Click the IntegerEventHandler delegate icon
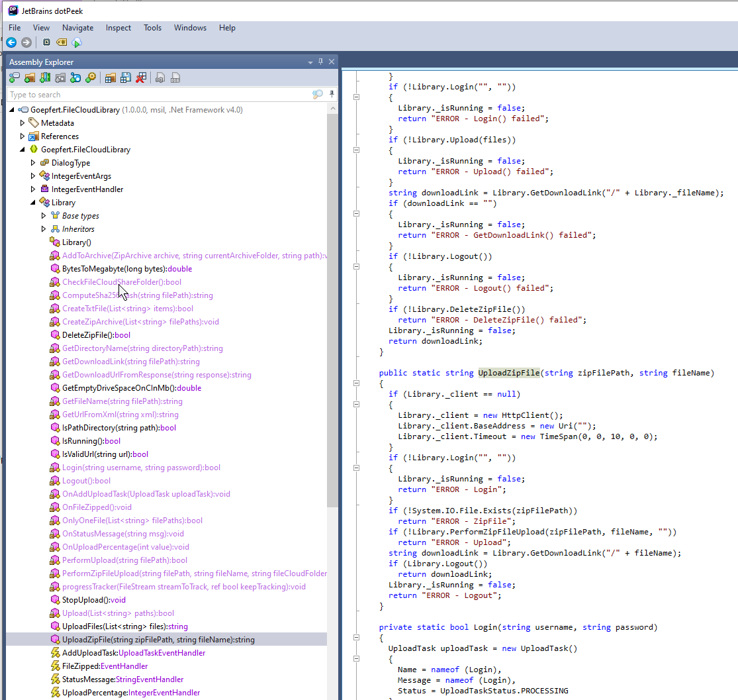Screen dimensions: 738x700 pyautogui.click(x=44, y=189)
